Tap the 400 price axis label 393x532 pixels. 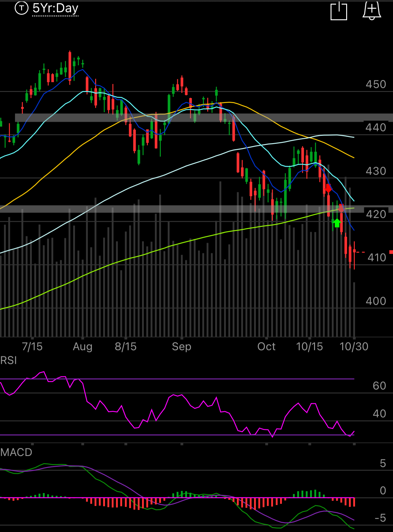tap(376, 301)
